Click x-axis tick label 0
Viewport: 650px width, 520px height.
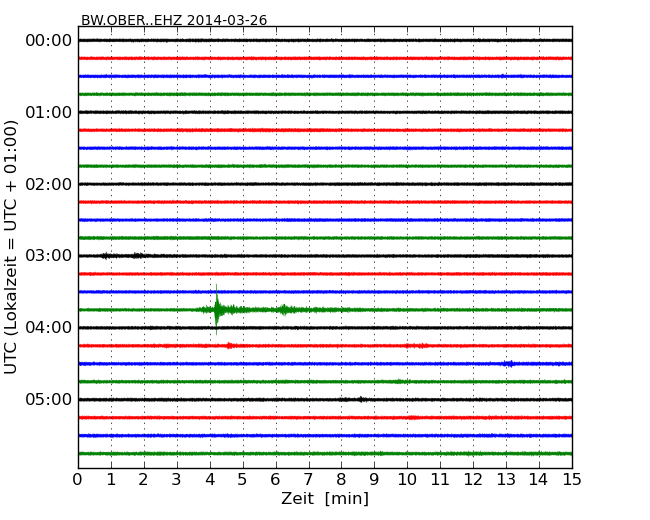(x=78, y=480)
